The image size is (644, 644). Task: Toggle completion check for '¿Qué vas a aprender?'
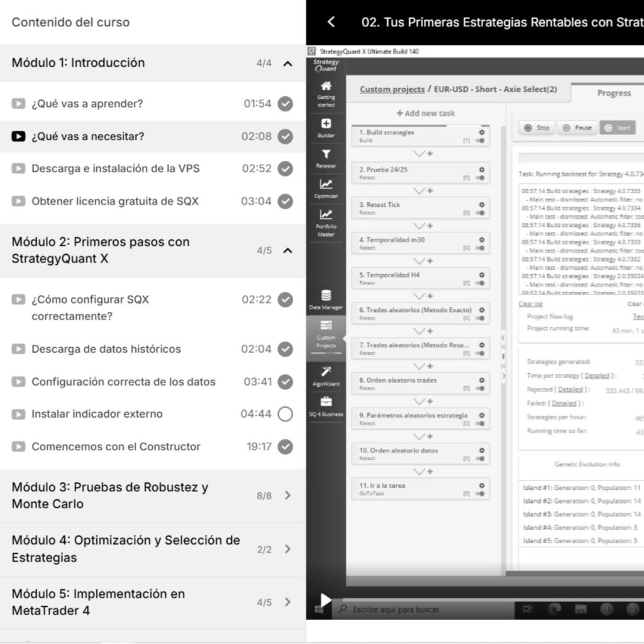point(286,104)
